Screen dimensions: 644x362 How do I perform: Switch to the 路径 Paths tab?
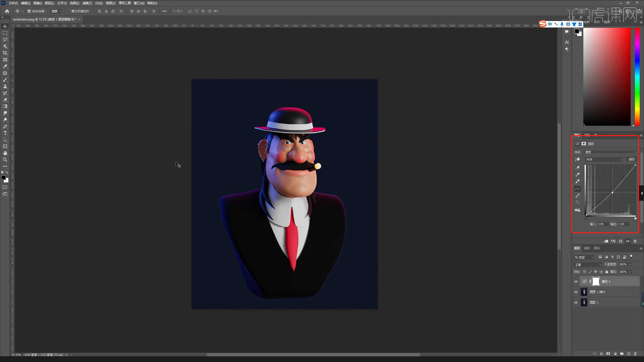click(x=597, y=248)
